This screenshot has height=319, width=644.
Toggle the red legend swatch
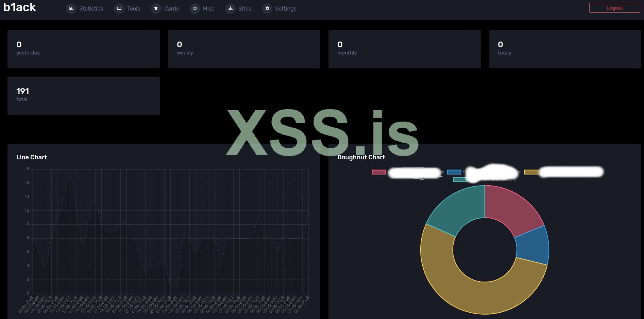379,172
